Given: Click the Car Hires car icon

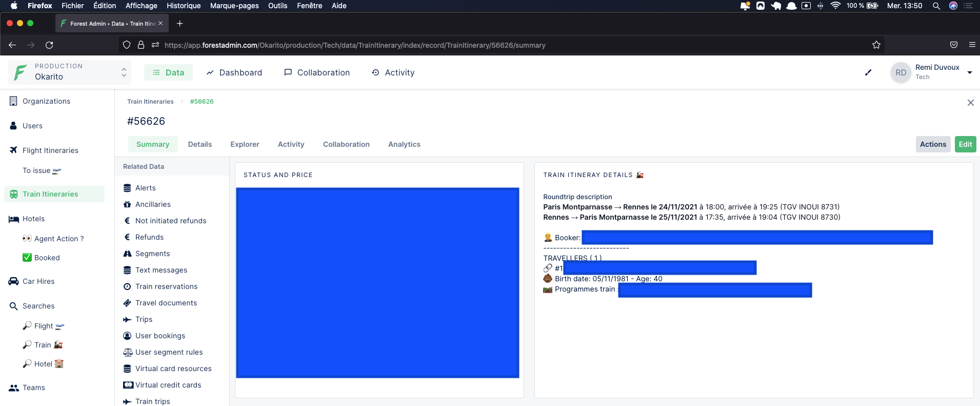Looking at the screenshot, I should (14, 281).
